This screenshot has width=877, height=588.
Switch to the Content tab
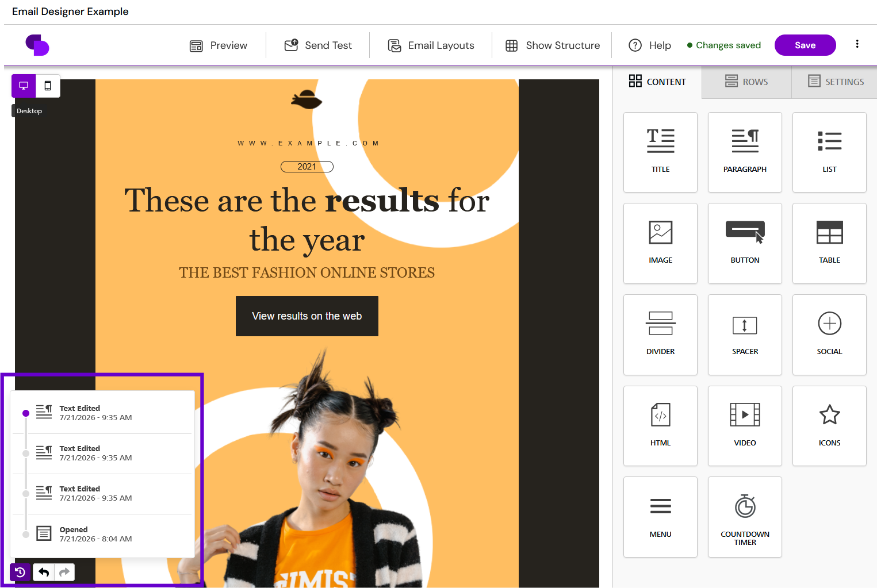pos(657,82)
